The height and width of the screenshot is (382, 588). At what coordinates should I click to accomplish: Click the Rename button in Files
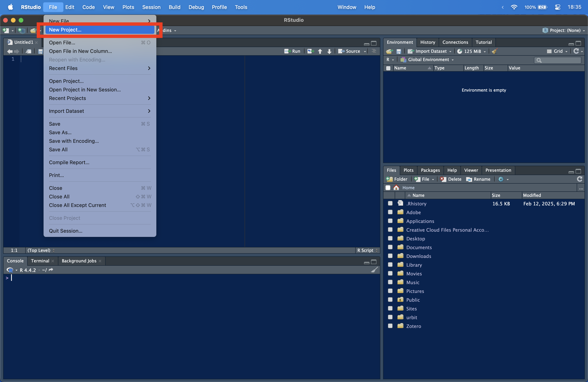[x=478, y=179]
